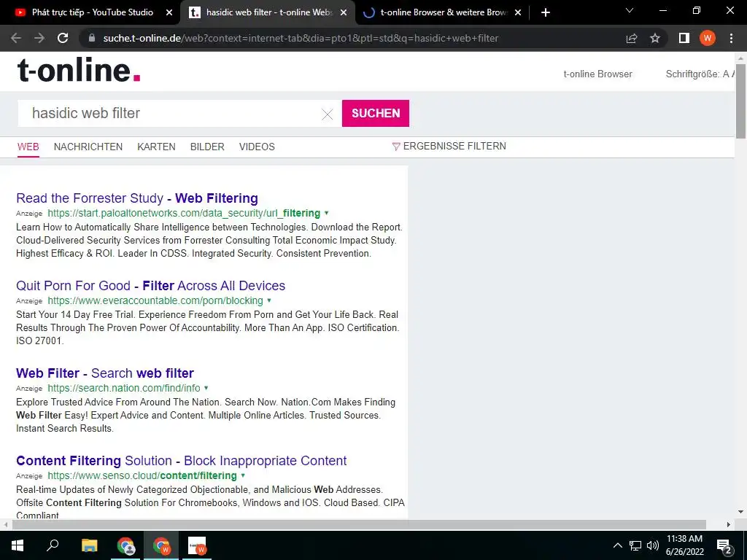This screenshot has width=747, height=560.
Task: Open the browser side panel
Action: (x=684, y=38)
